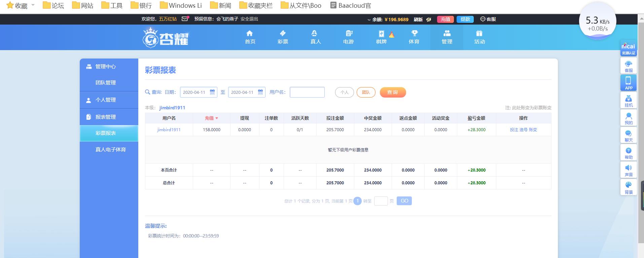The image size is (644, 258).
Task: Click the 用户名 input field
Action: tap(307, 92)
